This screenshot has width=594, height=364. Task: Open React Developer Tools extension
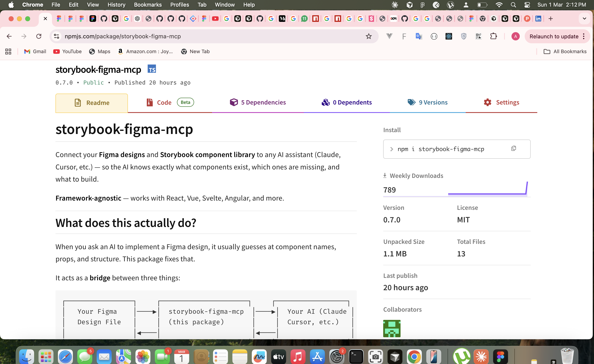click(448, 36)
